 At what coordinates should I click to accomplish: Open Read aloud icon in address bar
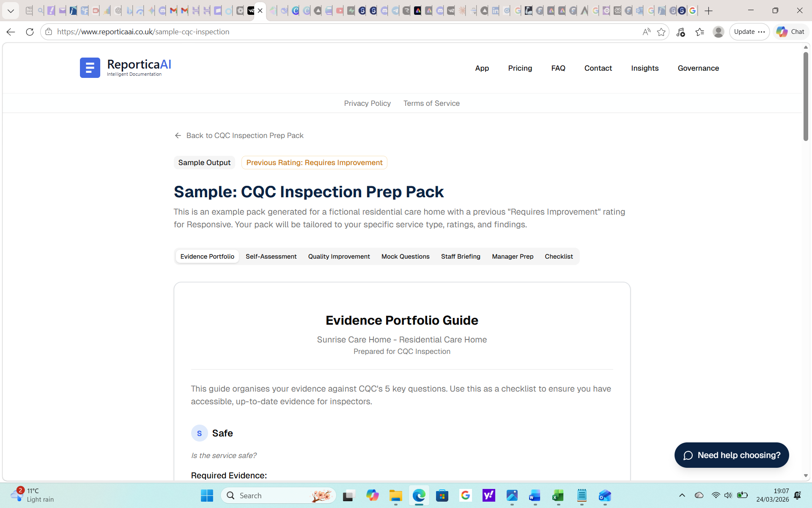click(646, 32)
